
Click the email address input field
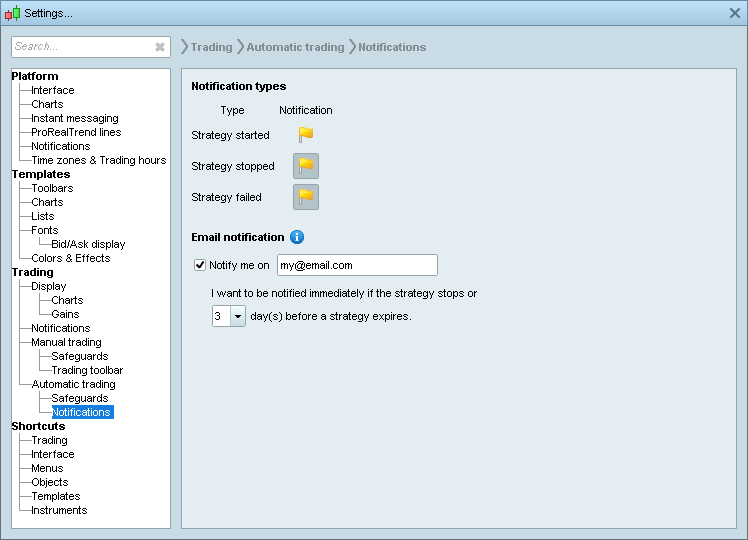pyautogui.click(x=356, y=265)
